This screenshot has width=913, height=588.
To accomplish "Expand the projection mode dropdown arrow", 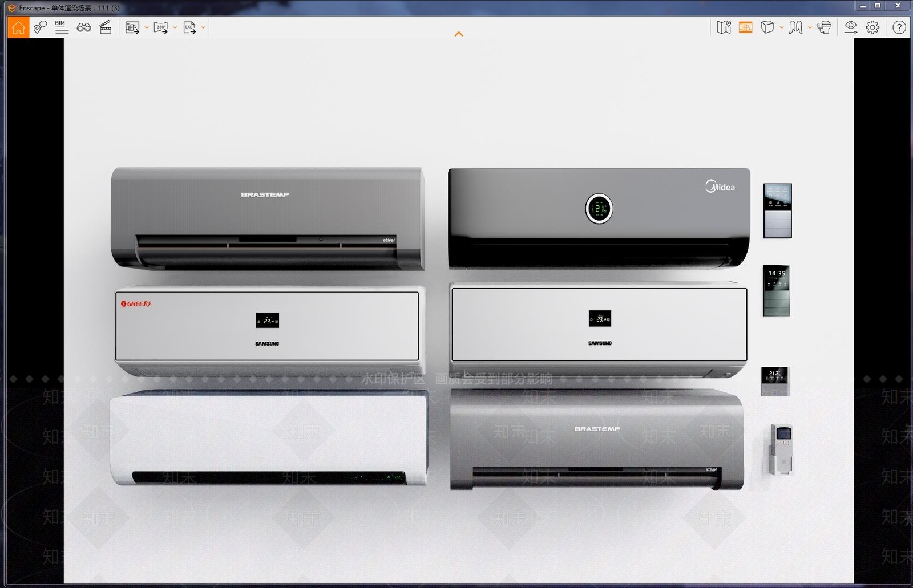I will tap(810, 27).
